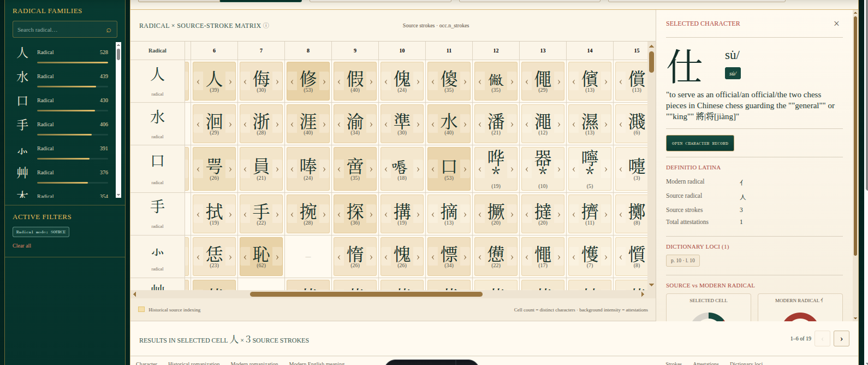Click the 手 radical row header in matrix
Screen dimensions: 868x365
click(x=157, y=214)
